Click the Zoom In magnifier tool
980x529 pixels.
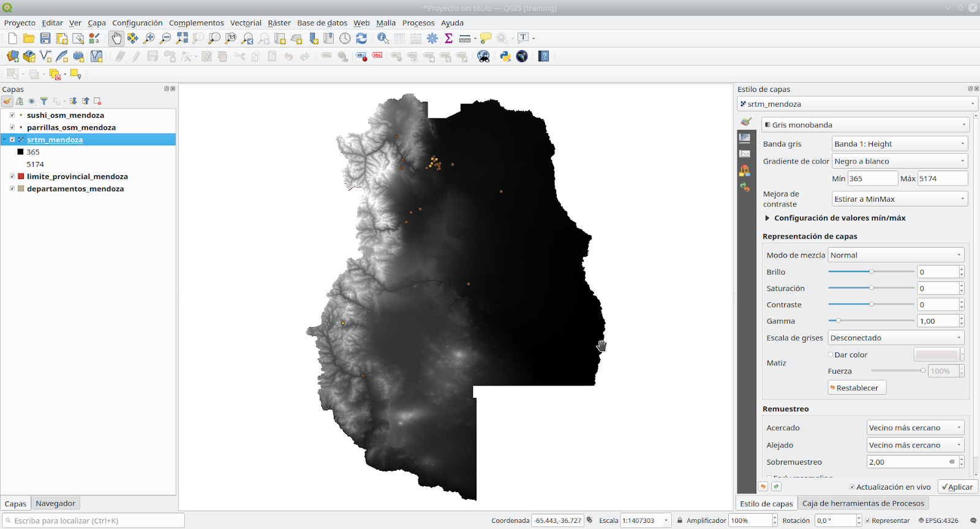tap(149, 38)
